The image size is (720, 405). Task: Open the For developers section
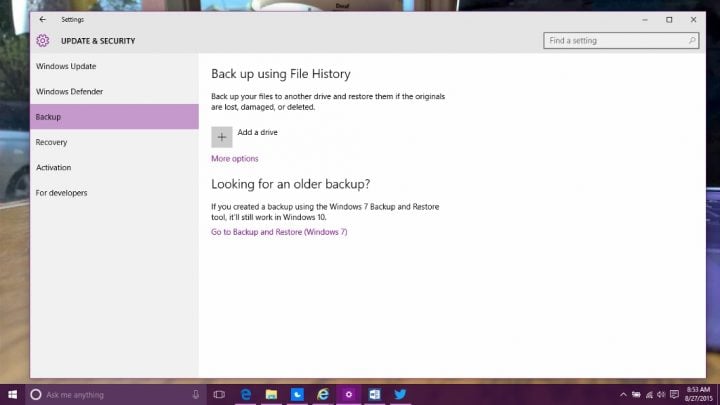pos(114,192)
